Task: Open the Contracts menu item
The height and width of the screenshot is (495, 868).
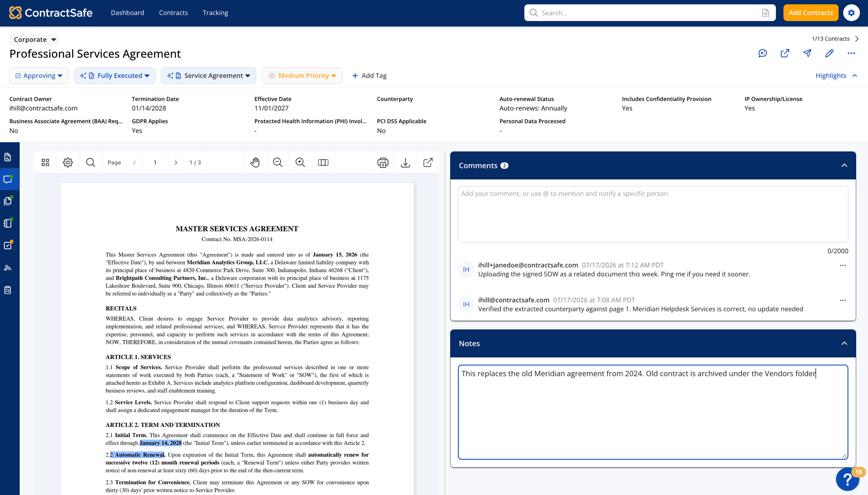Action: [x=173, y=13]
